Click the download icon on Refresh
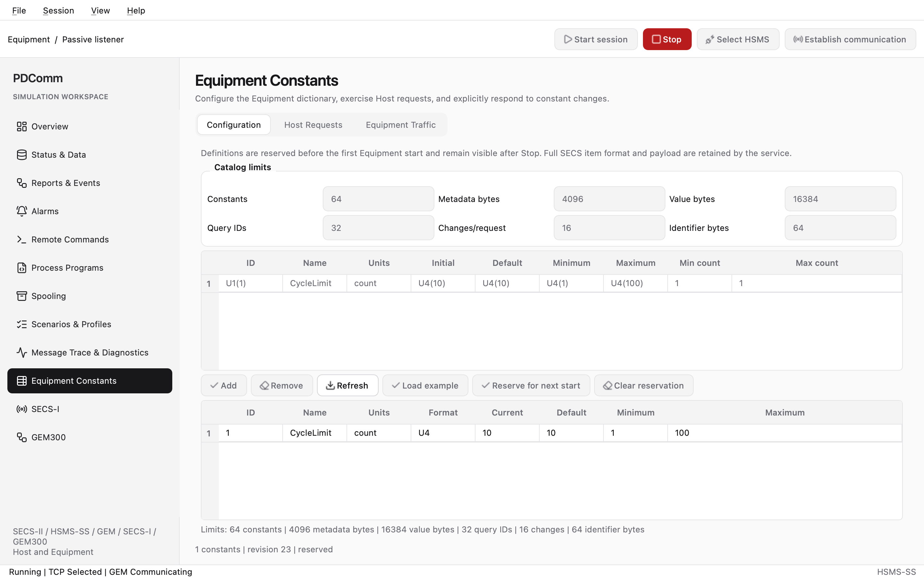The image size is (924, 578). [x=330, y=385]
